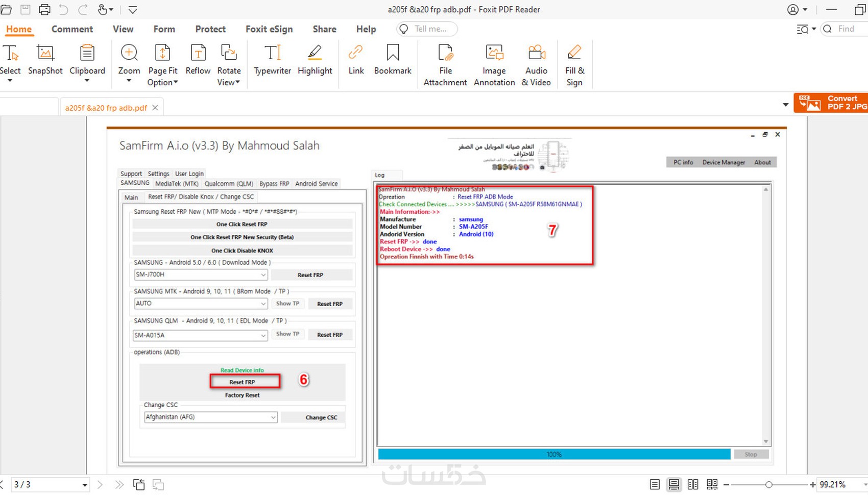
Task: Insert a Link using the ribbon
Action: pos(356,60)
